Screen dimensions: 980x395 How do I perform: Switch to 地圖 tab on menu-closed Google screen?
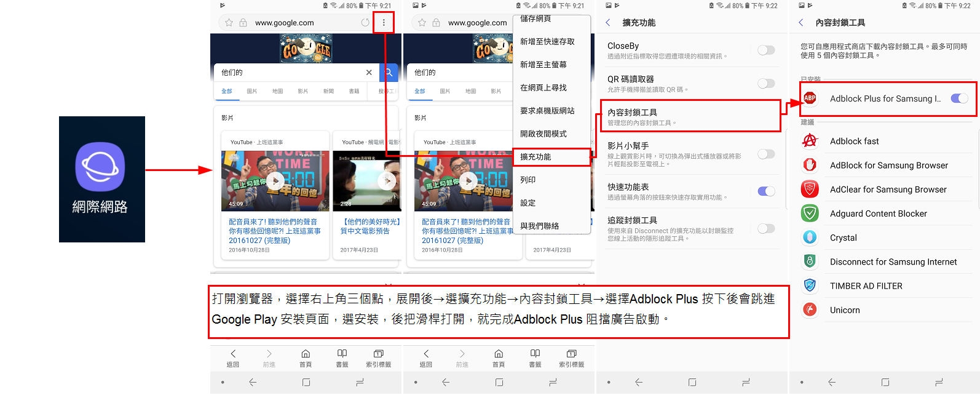coord(278,91)
